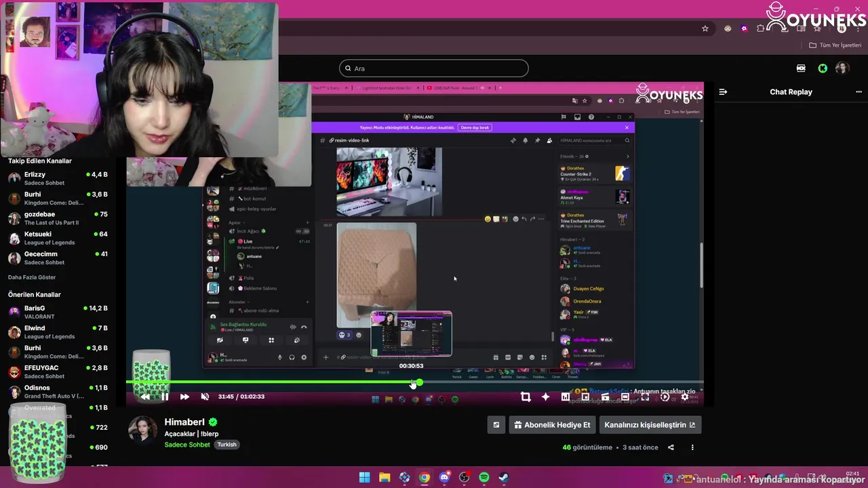Rewind the video with the back button
This screenshot has height=488, width=868.
click(x=145, y=396)
